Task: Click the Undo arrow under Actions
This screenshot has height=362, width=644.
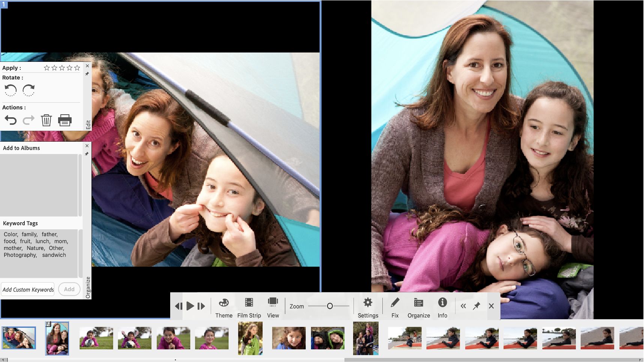Action: click(x=10, y=120)
